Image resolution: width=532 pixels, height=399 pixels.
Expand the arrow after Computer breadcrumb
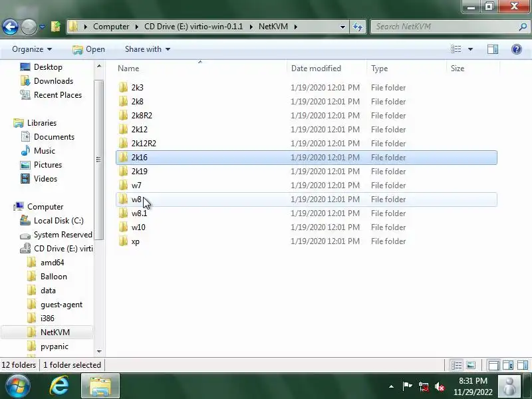(136, 27)
